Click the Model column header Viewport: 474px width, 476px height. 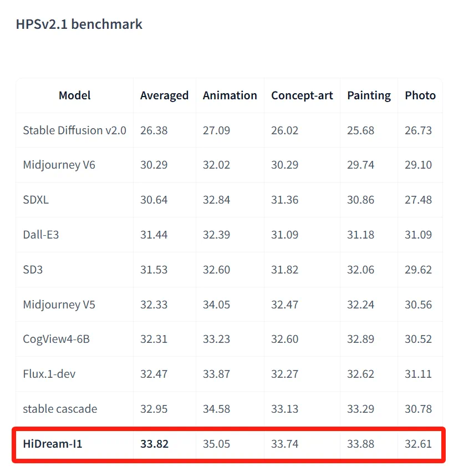click(x=74, y=95)
